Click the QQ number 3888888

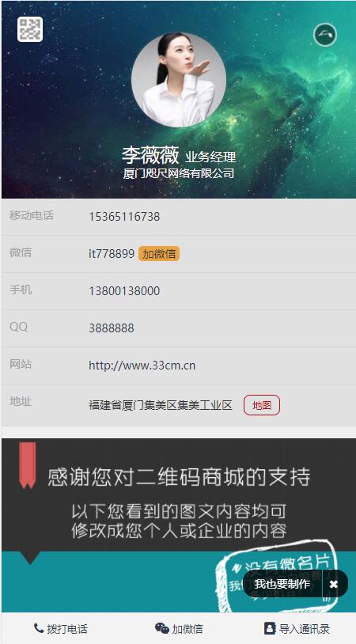(112, 328)
